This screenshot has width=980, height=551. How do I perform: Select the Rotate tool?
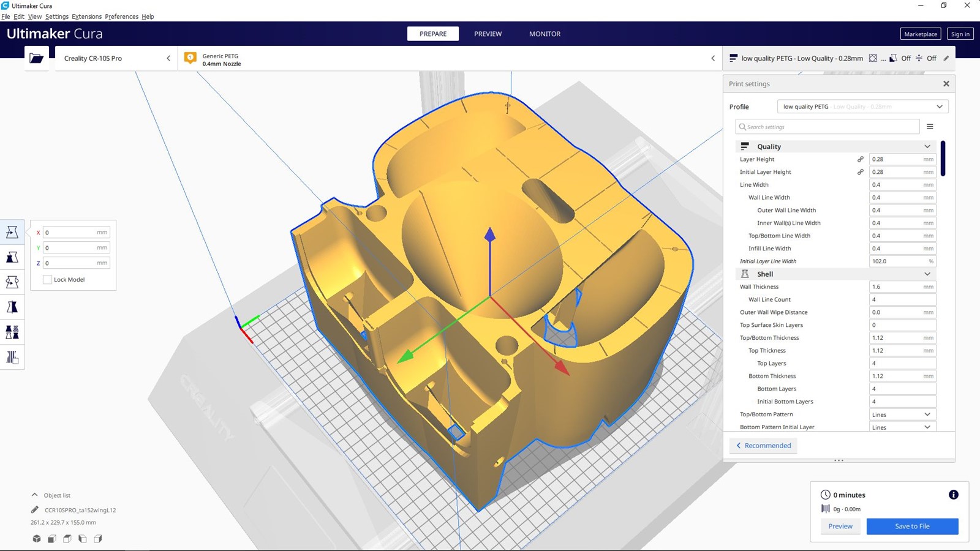click(12, 282)
